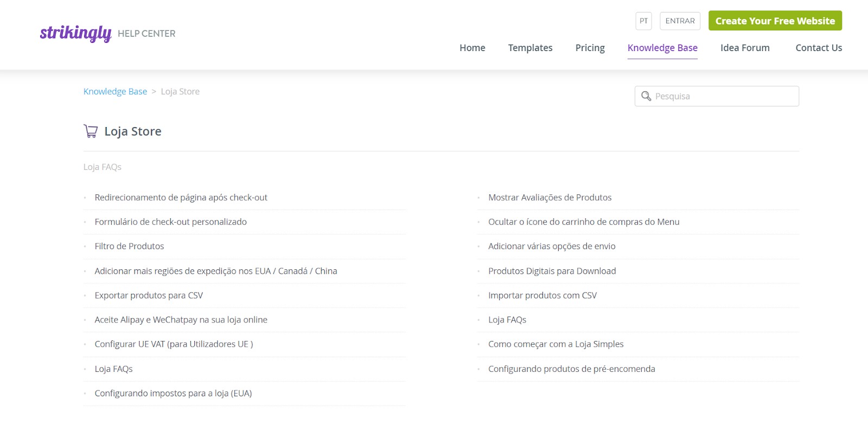Open article Redirecionamento de página após check-out

181,198
